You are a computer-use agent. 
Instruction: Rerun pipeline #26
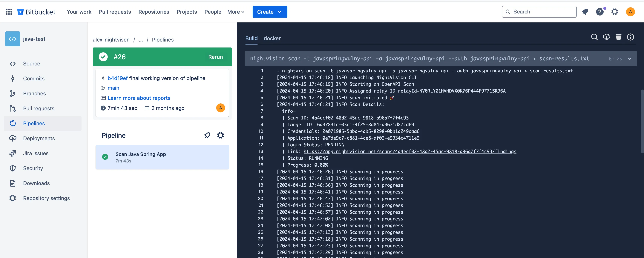(215, 57)
